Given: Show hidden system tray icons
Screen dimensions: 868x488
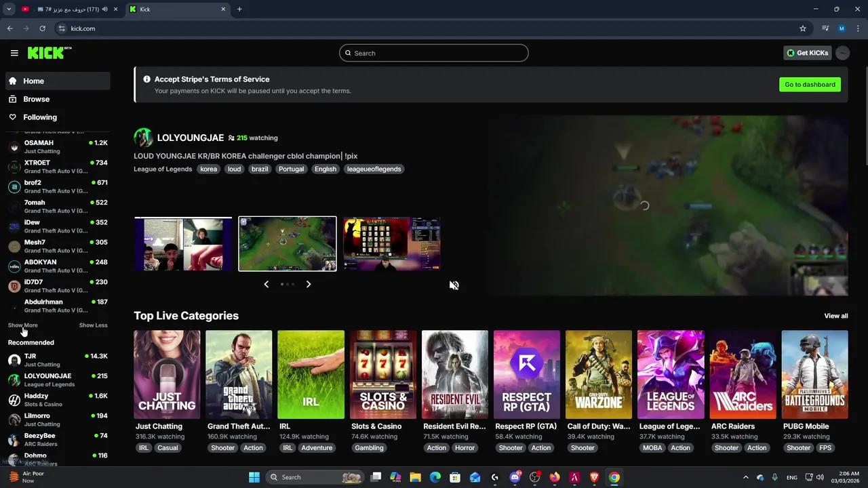Looking at the screenshot, I should [x=746, y=477].
